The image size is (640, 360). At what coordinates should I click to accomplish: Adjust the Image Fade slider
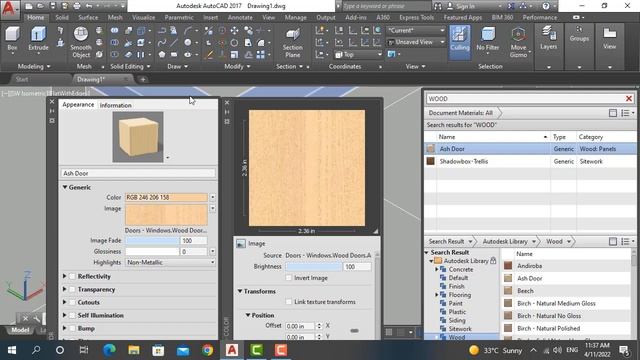coord(152,241)
